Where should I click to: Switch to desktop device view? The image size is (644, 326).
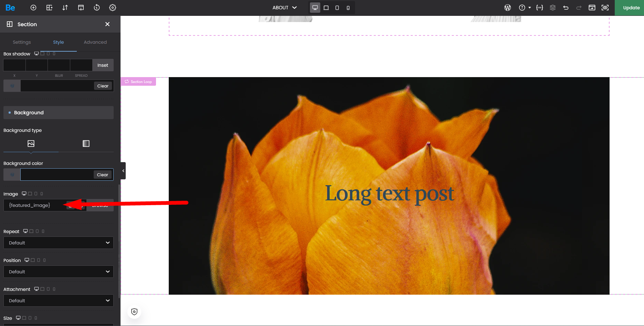(x=315, y=8)
